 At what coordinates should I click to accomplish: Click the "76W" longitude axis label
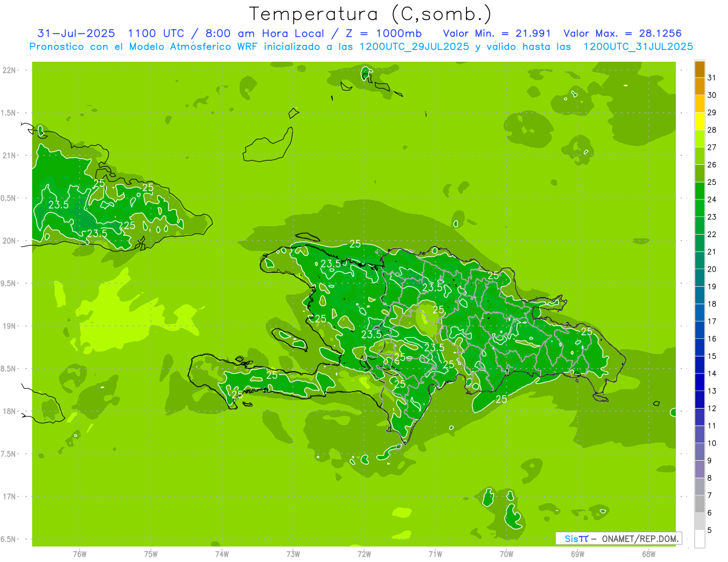point(79,554)
